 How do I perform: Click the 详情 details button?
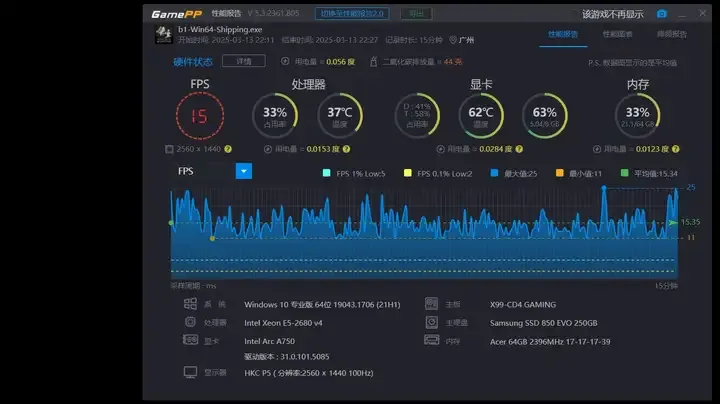pyautogui.click(x=244, y=61)
